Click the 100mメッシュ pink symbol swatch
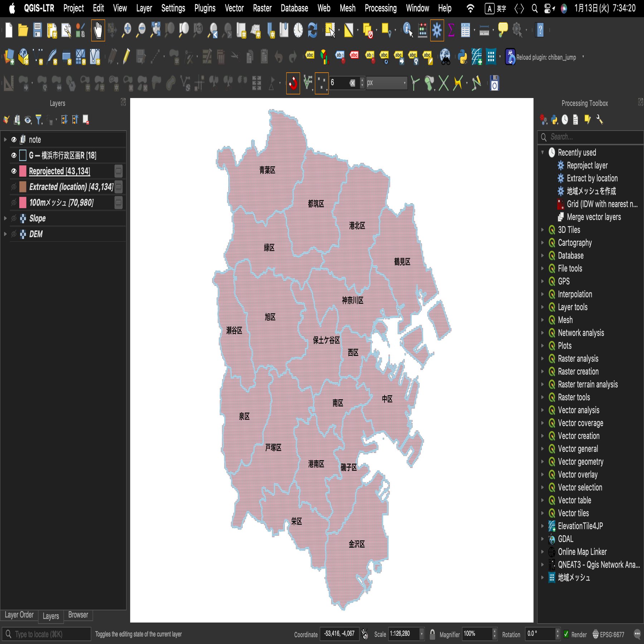The image size is (644, 644). (x=23, y=203)
